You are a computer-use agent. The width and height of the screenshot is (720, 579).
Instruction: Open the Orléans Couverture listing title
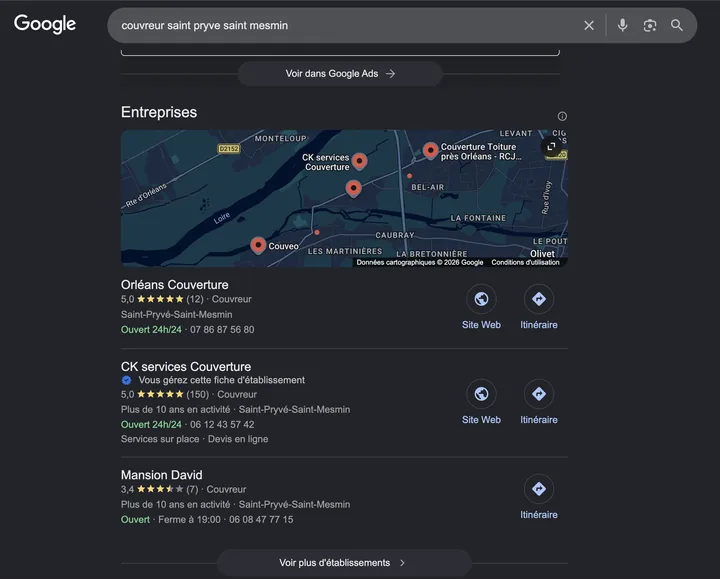point(174,285)
